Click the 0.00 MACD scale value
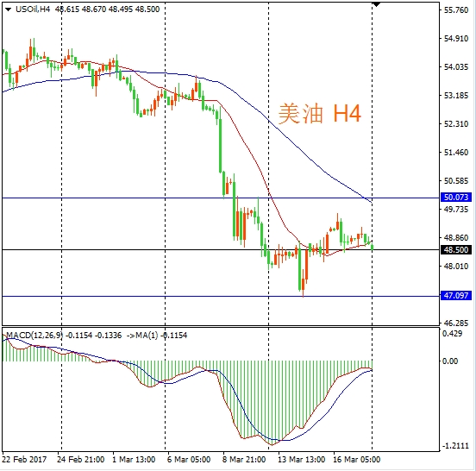 pos(450,361)
